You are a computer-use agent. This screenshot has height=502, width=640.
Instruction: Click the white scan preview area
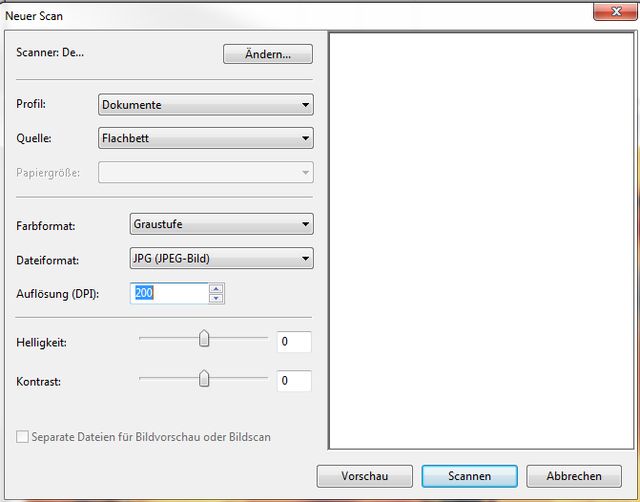tap(481, 241)
